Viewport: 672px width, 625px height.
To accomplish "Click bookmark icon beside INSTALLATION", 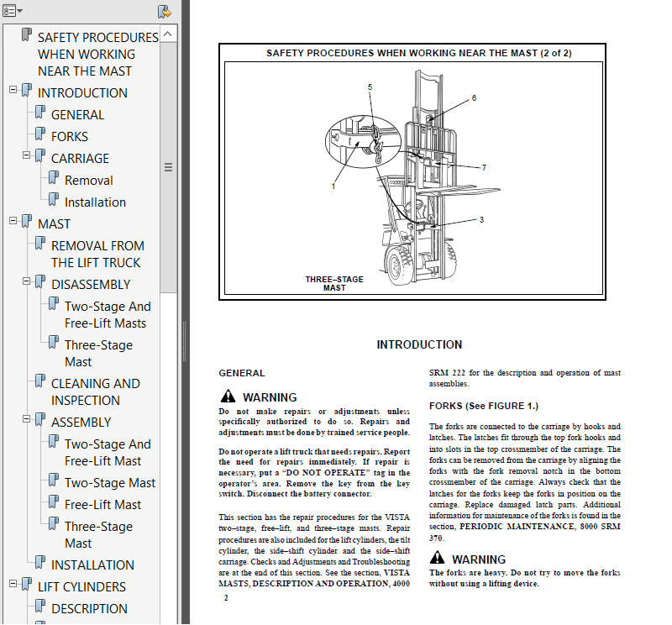I will coord(39,562).
